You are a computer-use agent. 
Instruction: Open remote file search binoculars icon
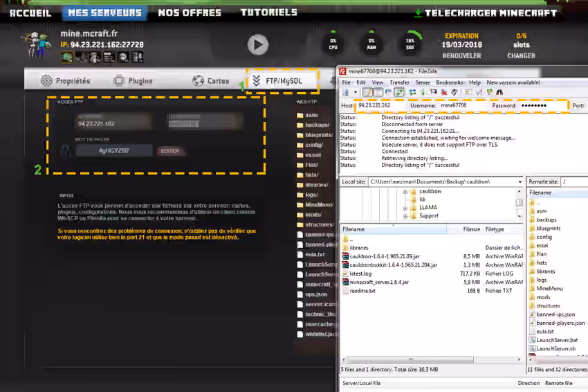coord(499,92)
